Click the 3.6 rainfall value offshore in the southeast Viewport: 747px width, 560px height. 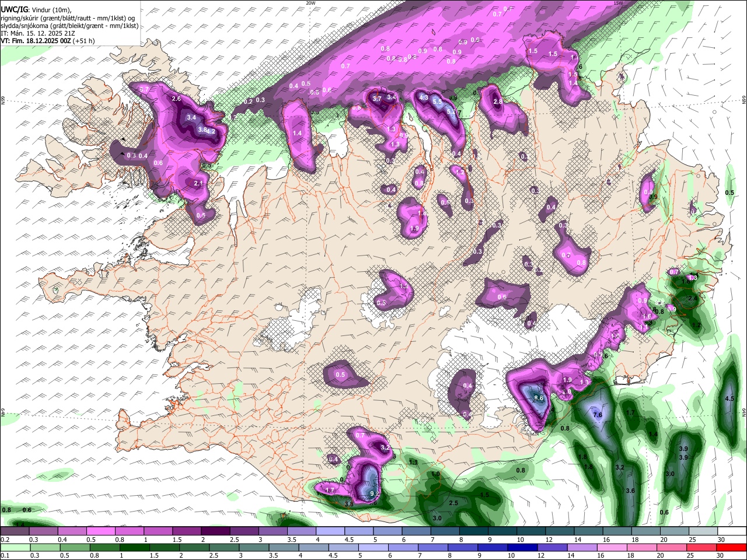[630, 491]
